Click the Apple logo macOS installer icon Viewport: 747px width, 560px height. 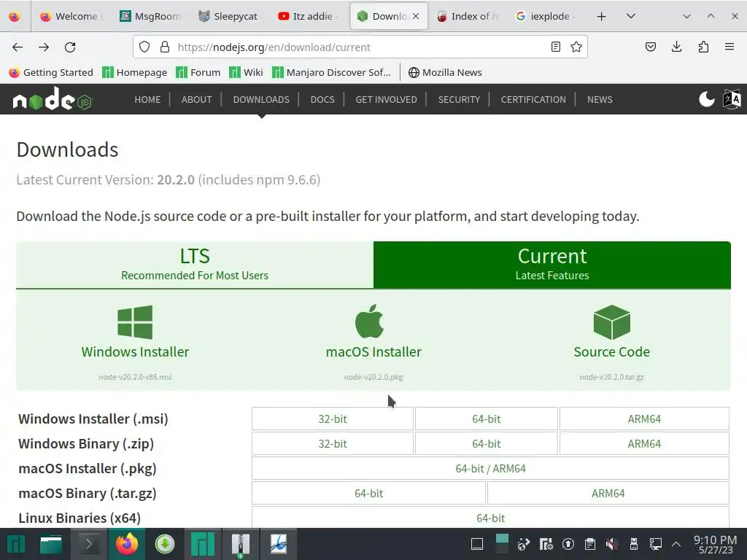pos(369,321)
